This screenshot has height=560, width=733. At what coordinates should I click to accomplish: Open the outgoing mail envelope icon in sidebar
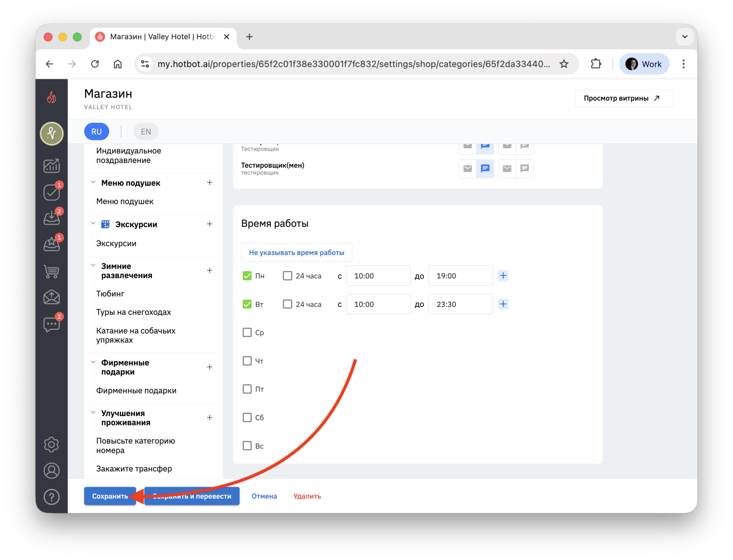[51, 297]
